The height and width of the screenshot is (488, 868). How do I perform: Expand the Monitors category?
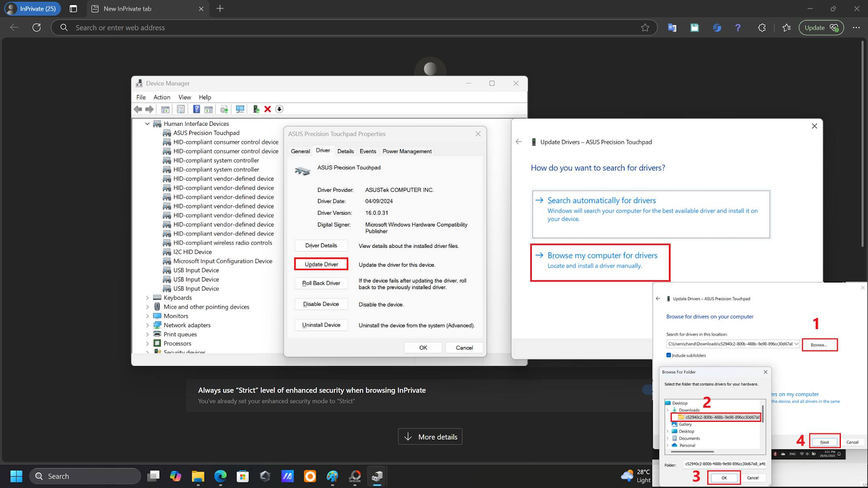147,316
